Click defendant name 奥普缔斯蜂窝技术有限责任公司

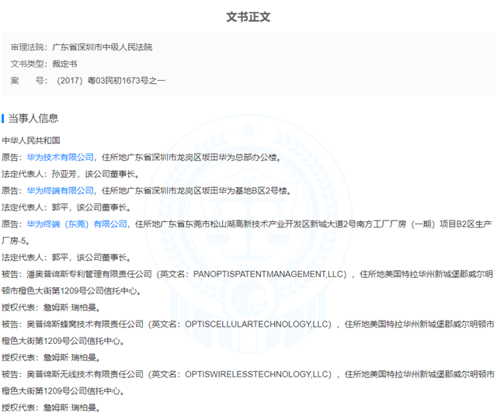click(85, 324)
